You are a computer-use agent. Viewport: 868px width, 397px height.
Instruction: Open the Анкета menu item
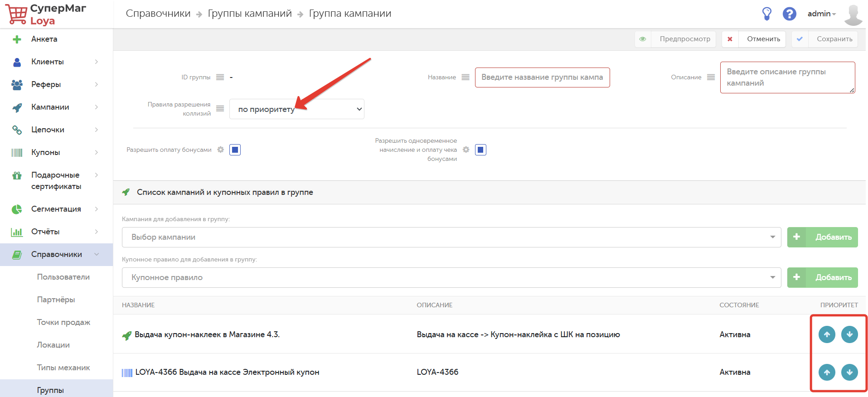tap(44, 39)
